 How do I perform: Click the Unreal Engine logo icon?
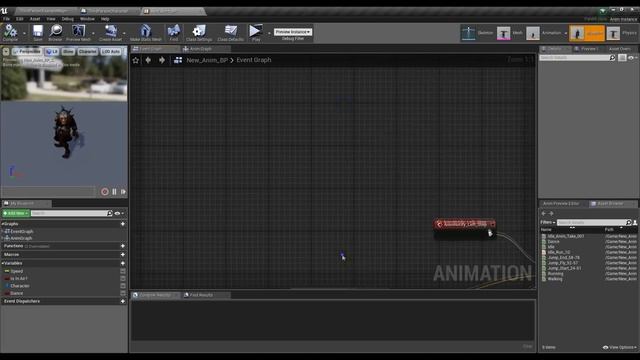pyautogui.click(x=4, y=11)
